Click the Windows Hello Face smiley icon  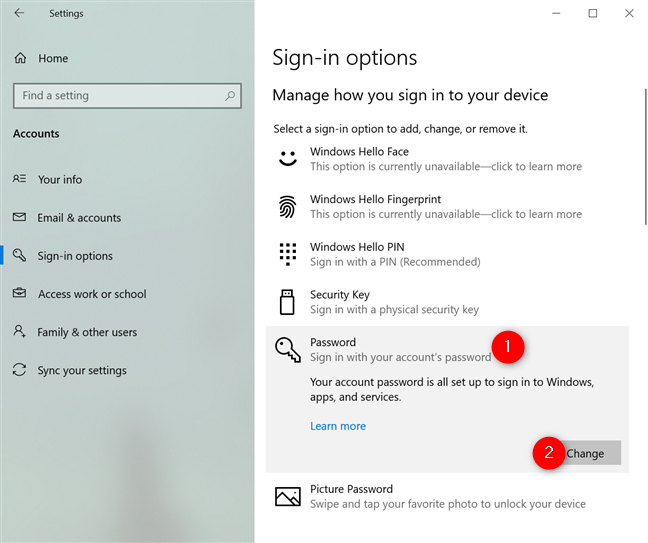coord(288,159)
